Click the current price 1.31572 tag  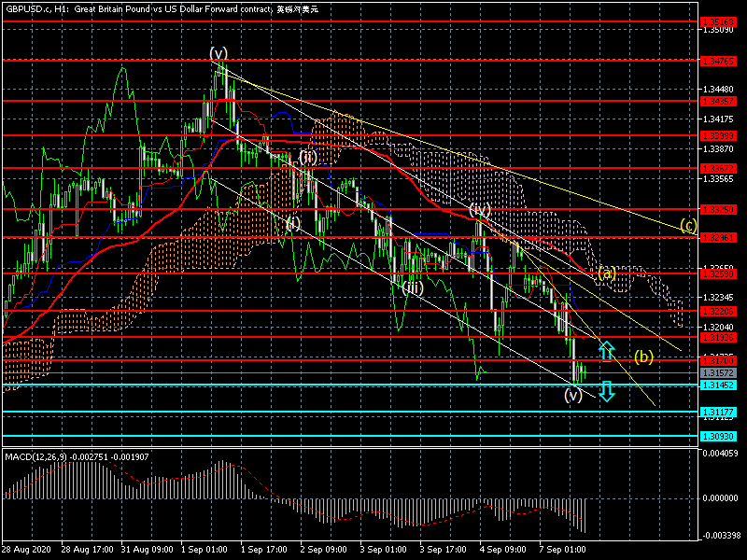(x=717, y=372)
